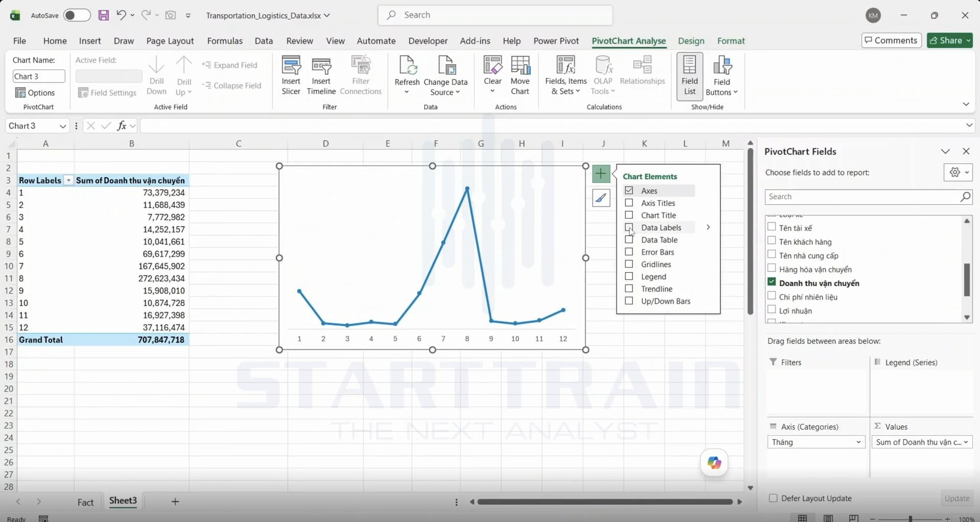The width and height of the screenshot is (980, 522).
Task: Open Fields, Items & Sets menu
Action: point(566,76)
